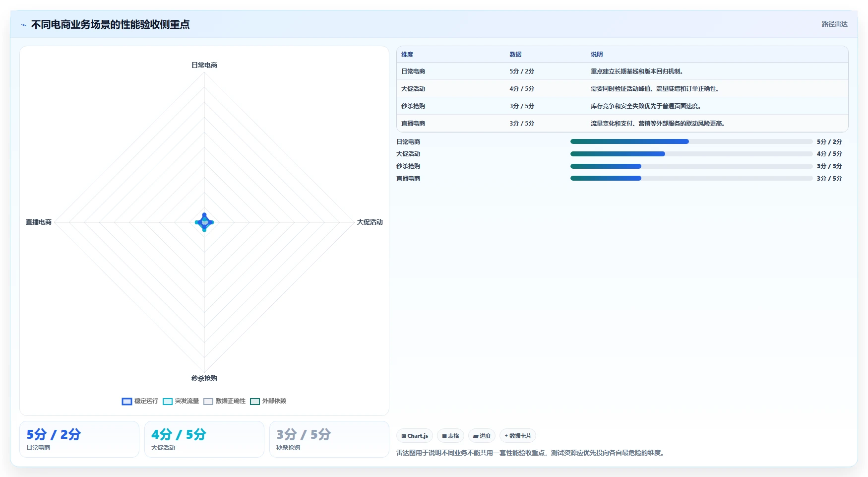Image resolution: width=868 pixels, height=477 pixels.
Task: Click the 说明 column header
Action: tap(597, 55)
